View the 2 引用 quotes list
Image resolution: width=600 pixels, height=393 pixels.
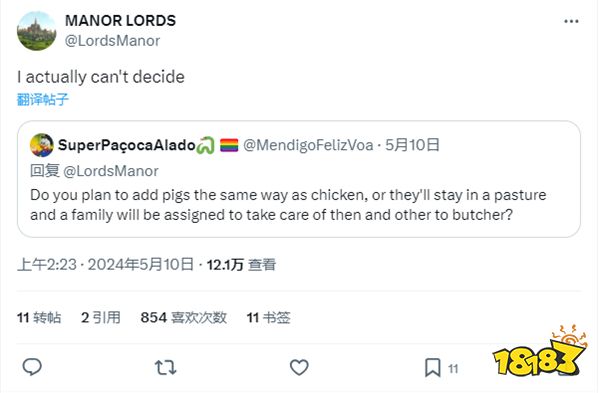(101, 317)
